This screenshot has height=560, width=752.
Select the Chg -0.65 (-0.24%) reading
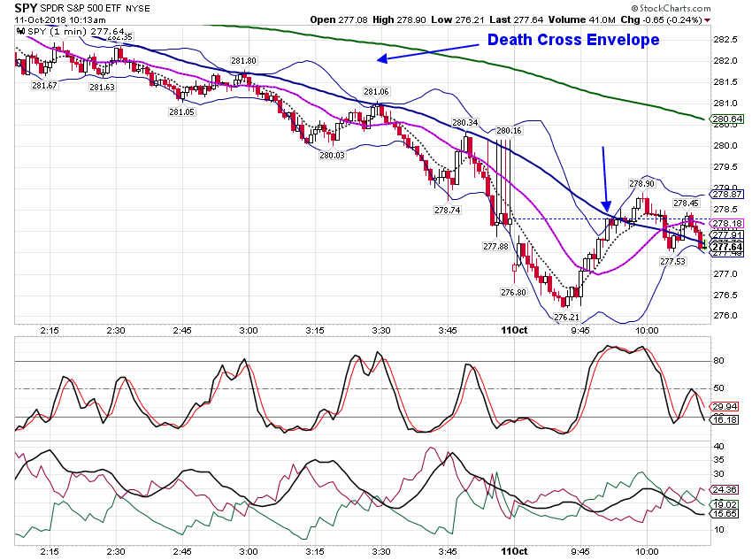[x=662, y=19]
